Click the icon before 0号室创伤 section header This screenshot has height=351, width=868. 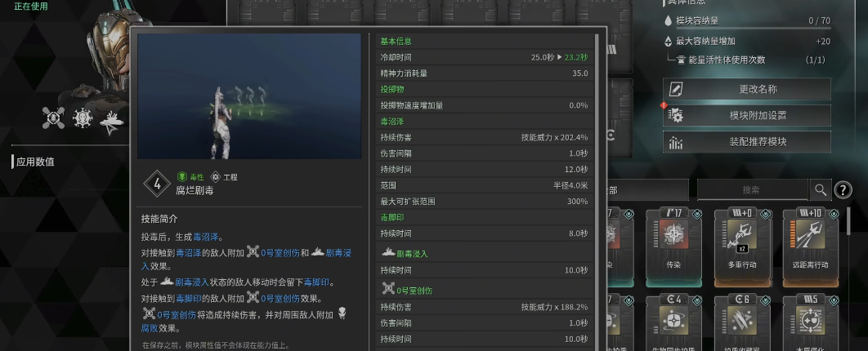click(x=388, y=289)
